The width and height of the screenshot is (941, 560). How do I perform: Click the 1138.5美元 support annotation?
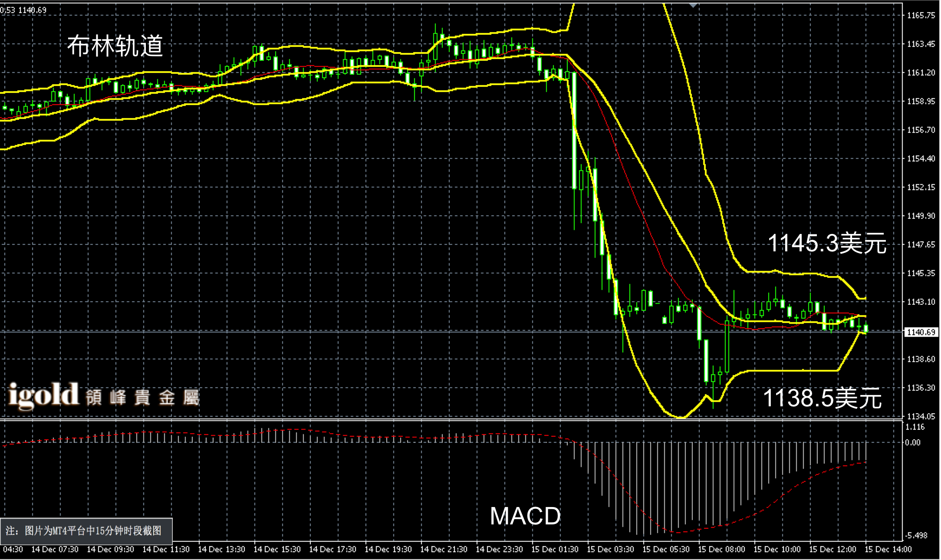822,398
